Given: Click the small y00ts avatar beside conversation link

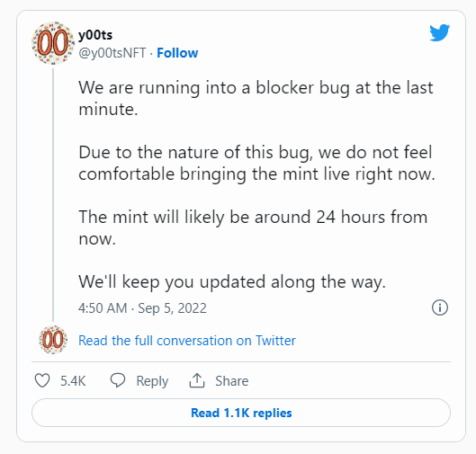Looking at the screenshot, I should (x=53, y=340).
